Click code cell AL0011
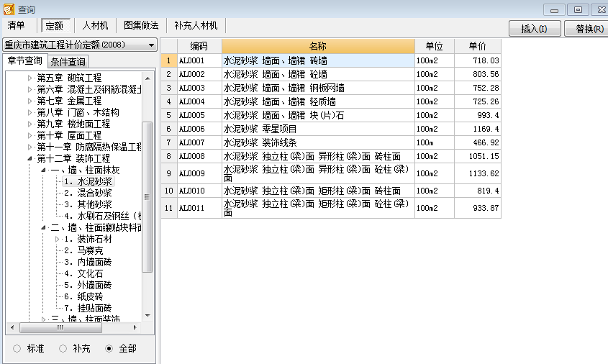The image size is (608, 364). pos(199,208)
